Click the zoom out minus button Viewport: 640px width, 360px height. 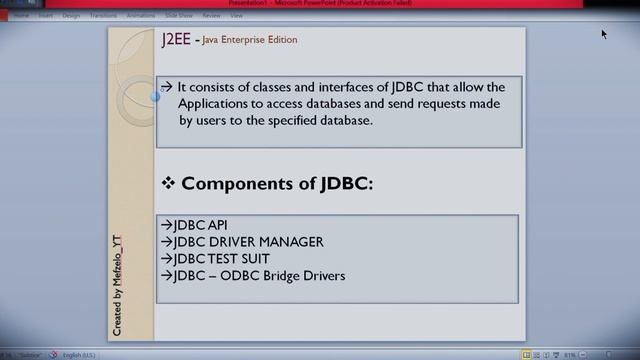point(583,355)
